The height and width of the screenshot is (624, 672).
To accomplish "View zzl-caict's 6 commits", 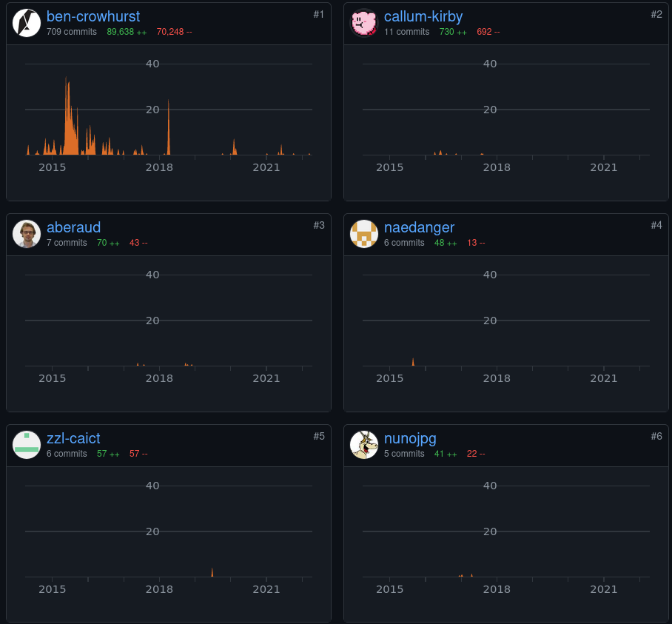I will click(x=67, y=454).
